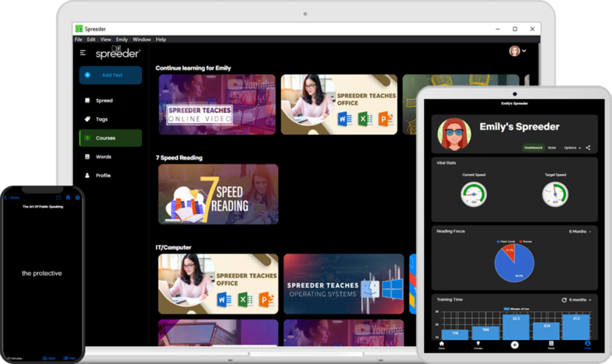Screen dimensions: 612x364
Task: Tap the share icon on tablet profile card
Action: click(588, 148)
